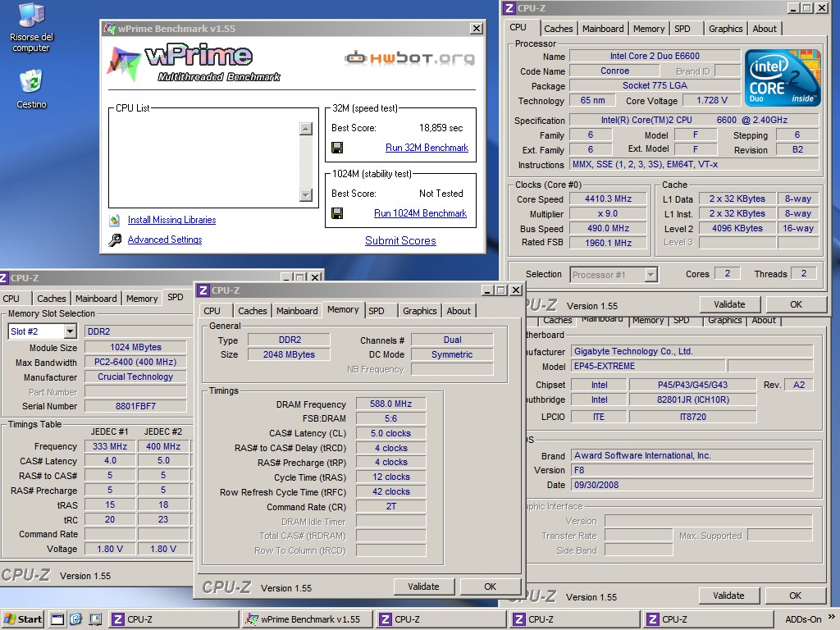Viewport: 840px width, 630px height.
Task: Click the hwbot.org logo in wPrime
Action: click(409, 58)
